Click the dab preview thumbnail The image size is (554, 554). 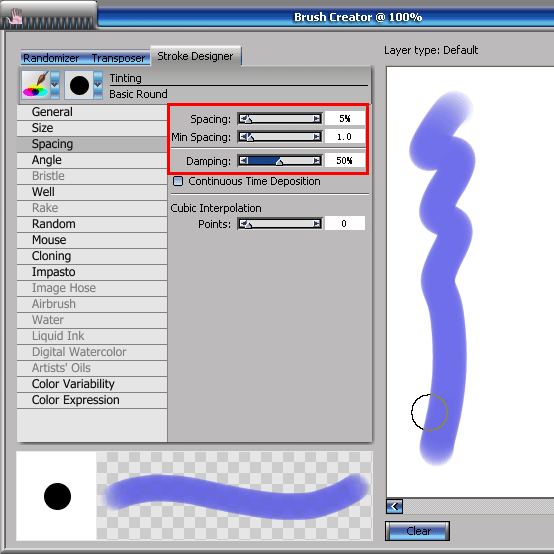click(x=57, y=496)
